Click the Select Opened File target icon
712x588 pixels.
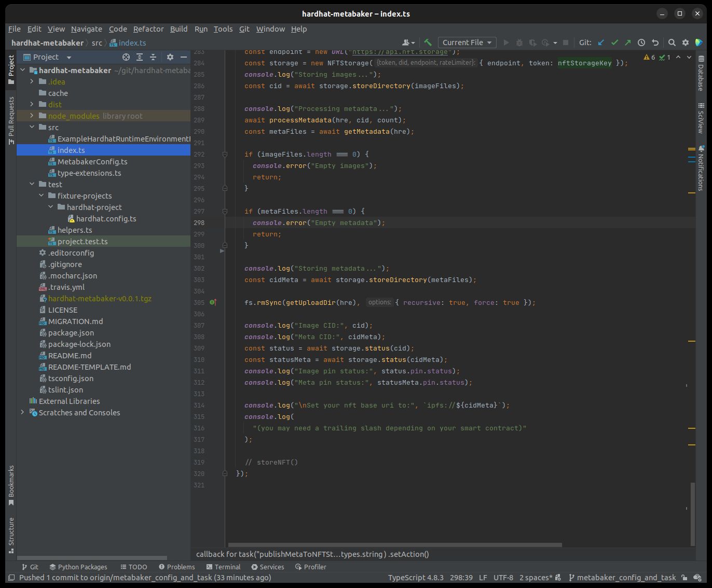coord(126,57)
